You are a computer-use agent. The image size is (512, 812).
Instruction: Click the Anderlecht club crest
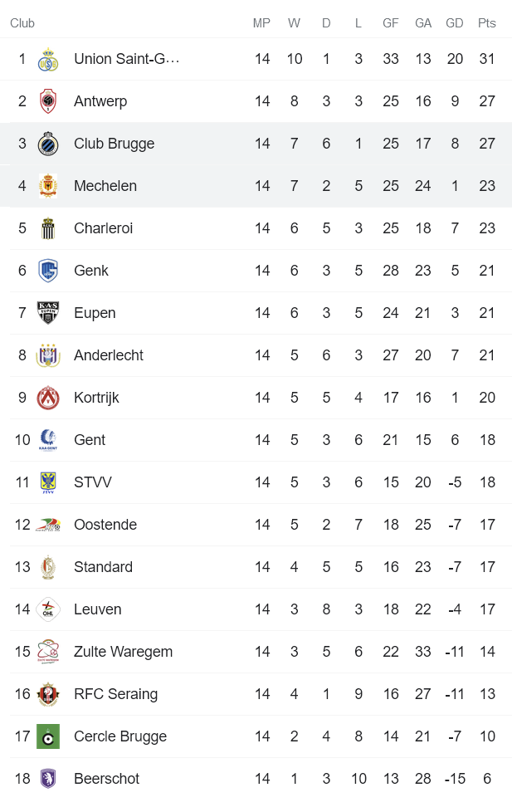48,355
